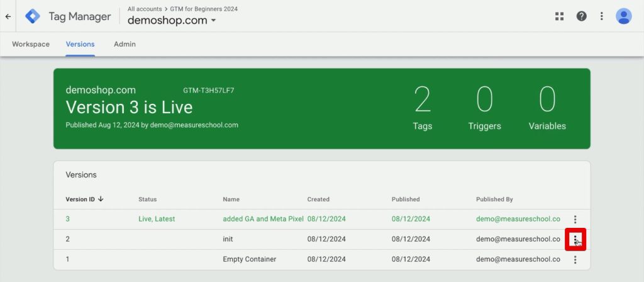
Task: Click version 3 publisher email
Action: pos(518,219)
